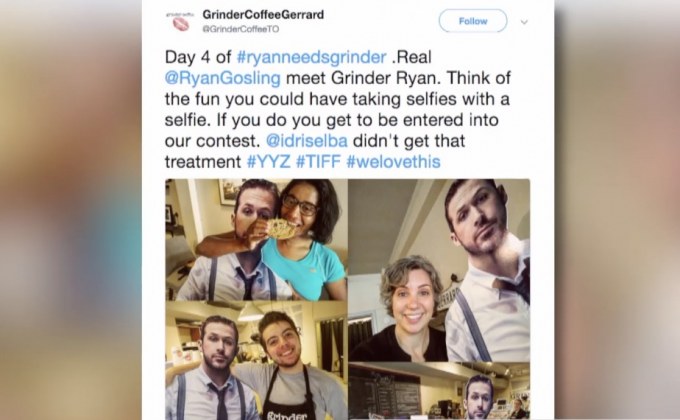Visit the @RyanGosling mention
Image resolution: width=680 pixels, height=420 pixels.
222,78
